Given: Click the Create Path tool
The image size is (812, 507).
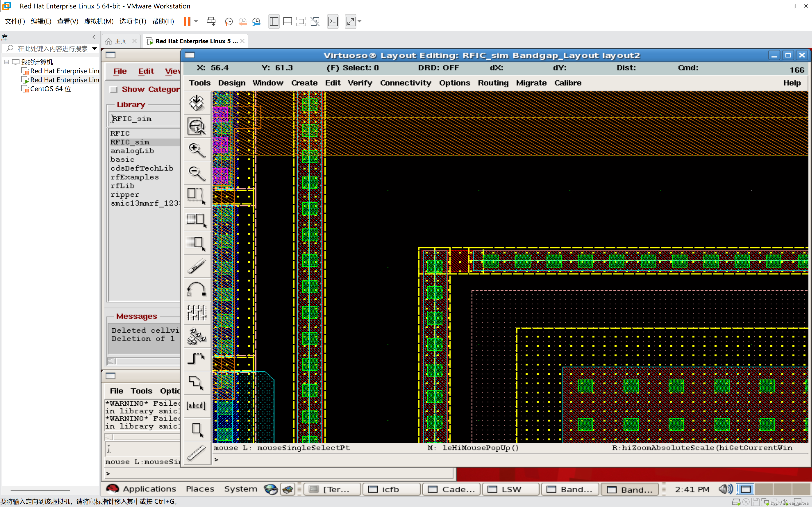Looking at the screenshot, I should point(197,359).
